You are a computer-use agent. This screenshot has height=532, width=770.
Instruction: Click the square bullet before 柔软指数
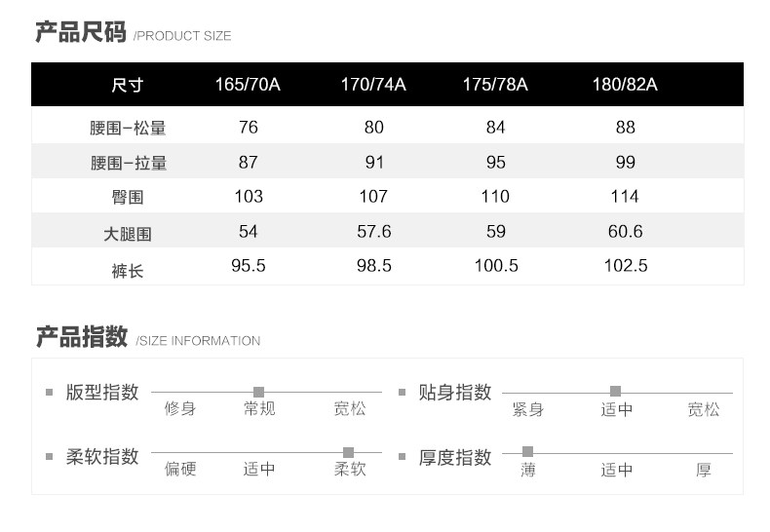(x=49, y=457)
